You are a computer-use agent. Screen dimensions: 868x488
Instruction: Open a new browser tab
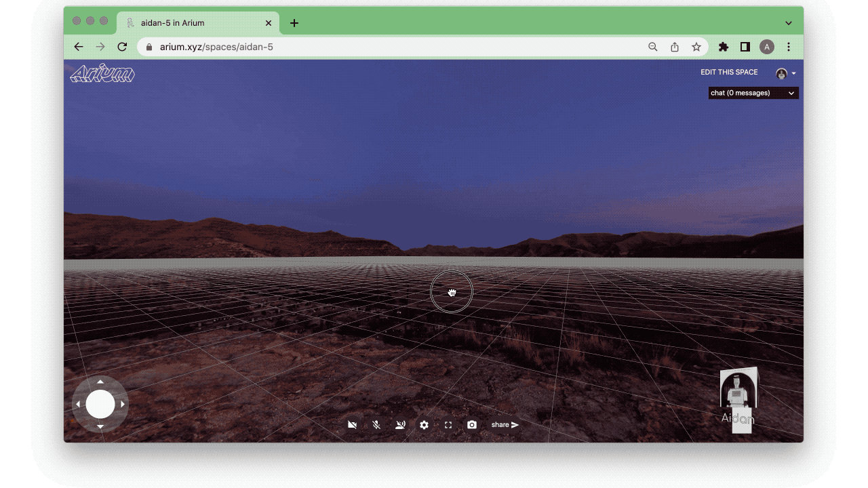click(x=294, y=23)
